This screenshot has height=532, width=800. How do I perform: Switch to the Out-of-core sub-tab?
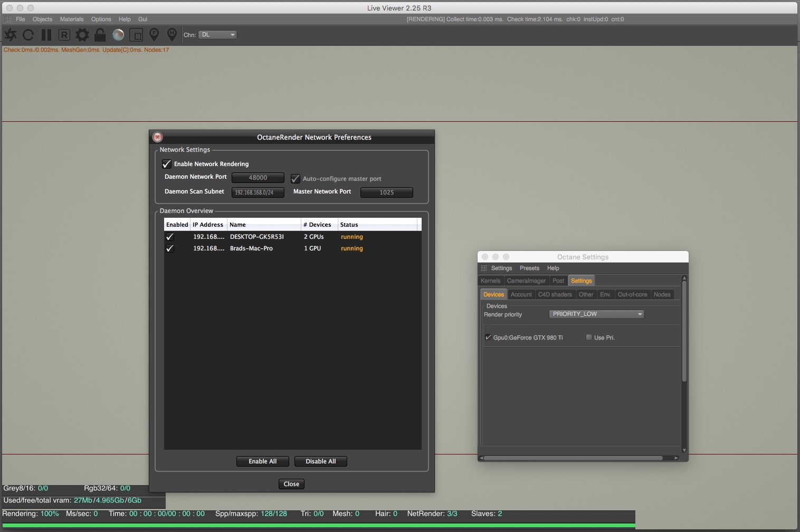point(633,295)
